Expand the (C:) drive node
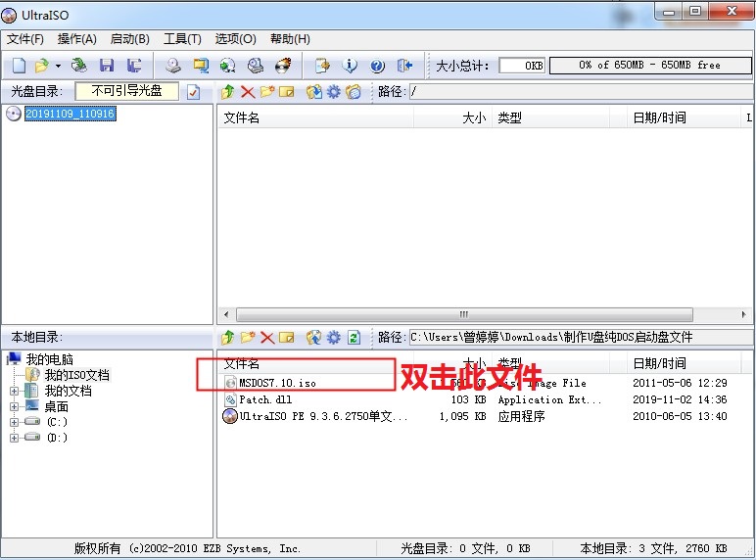This screenshot has width=756, height=560. 14,422
